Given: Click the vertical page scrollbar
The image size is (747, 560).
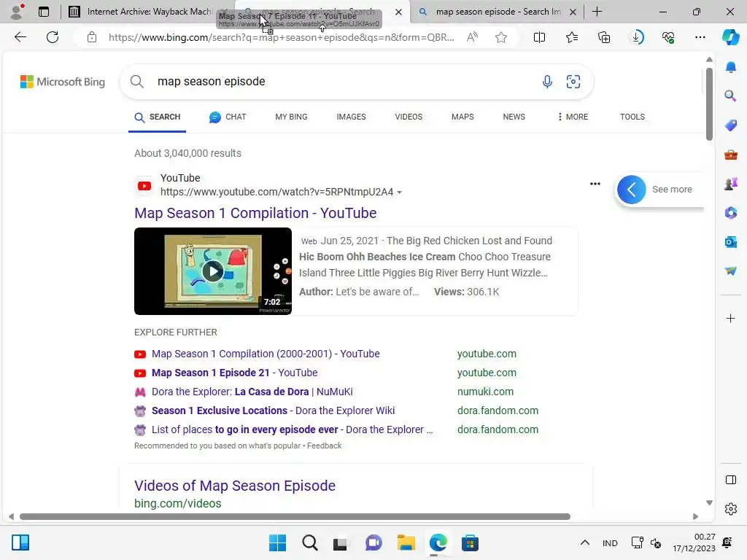Looking at the screenshot, I should coord(709,105).
